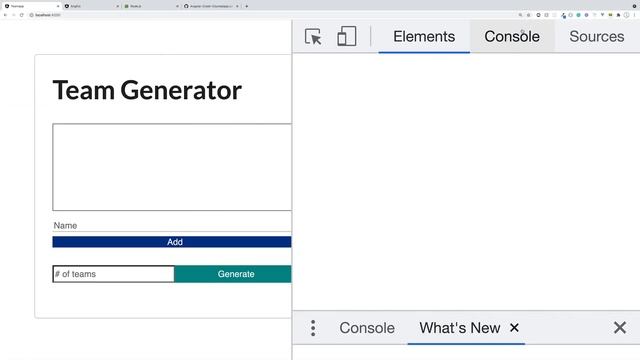The height and width of the screenshot is (360, 640).
Task: Focus the # of teams field
Action: pyautogui.click(x=113, y=274)
